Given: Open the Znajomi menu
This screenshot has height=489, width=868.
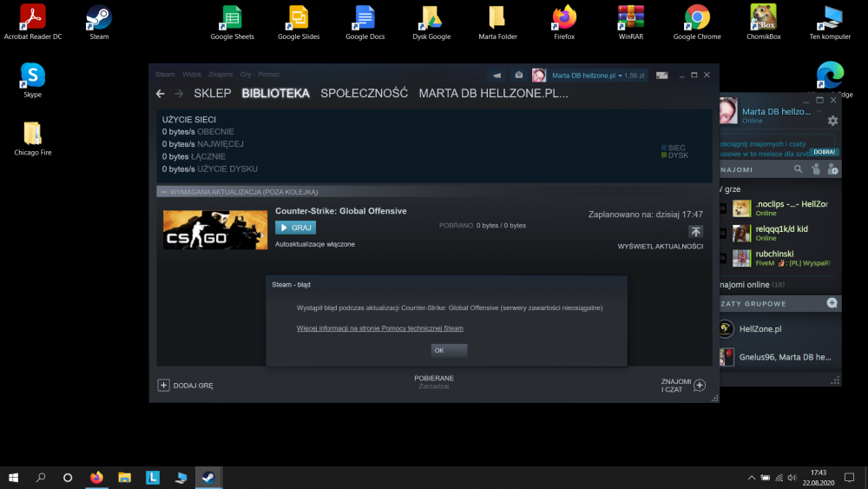Looking at the screenshot, I should pyautogui.click(x=220, y=74).
